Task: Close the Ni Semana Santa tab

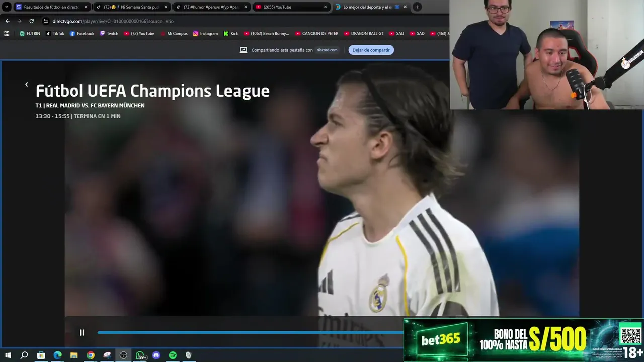Action: (x=166, y=7)
